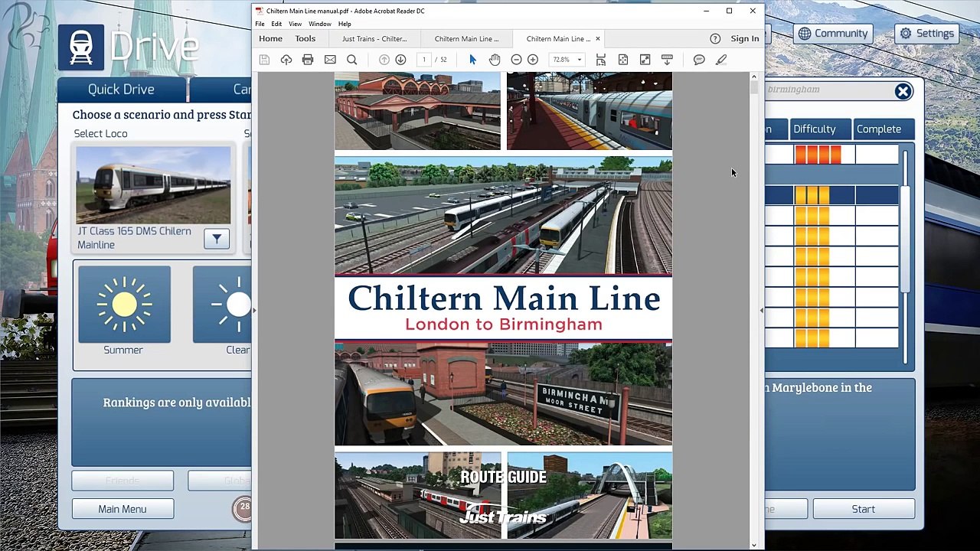
Task: Click the Main Menu button
Action: [122, 509]
